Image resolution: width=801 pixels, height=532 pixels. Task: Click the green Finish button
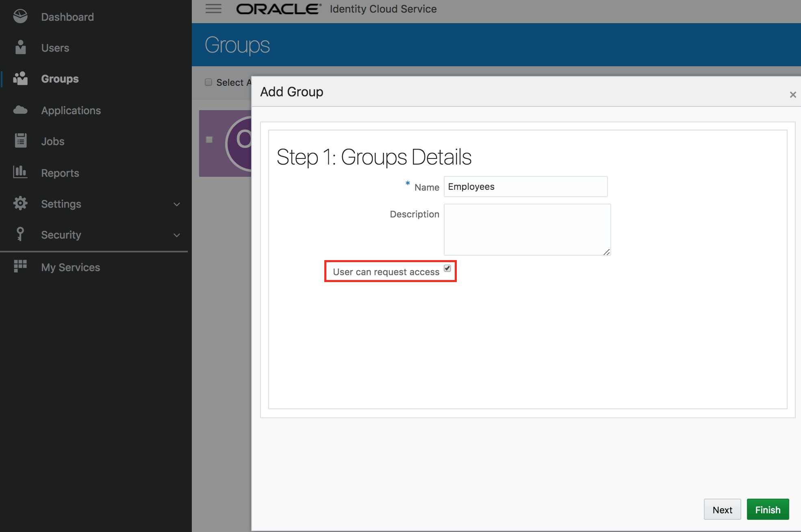[x=768, y=510]
